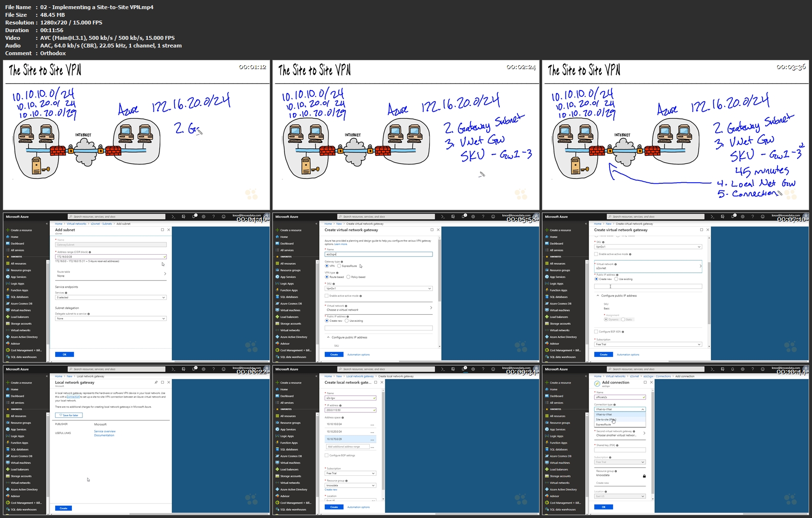This screenshot has height=518, width=812.
Task: Open Resource group knoxsdata dropdown in 00:09:34 frame
Action: [x=351, y=485]
